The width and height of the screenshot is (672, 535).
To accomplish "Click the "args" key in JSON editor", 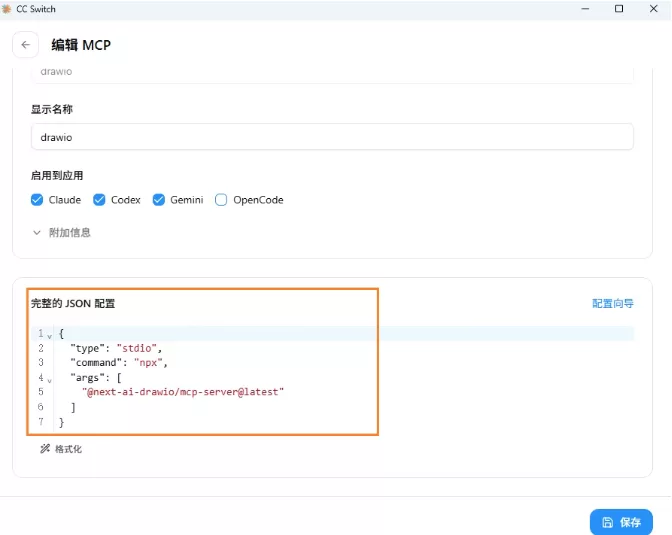I will 87,378.
